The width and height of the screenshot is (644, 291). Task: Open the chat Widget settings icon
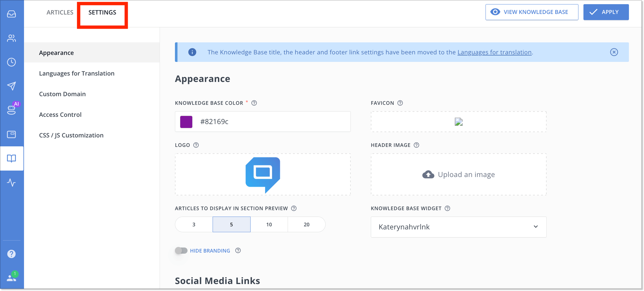(x=11, y=134)
